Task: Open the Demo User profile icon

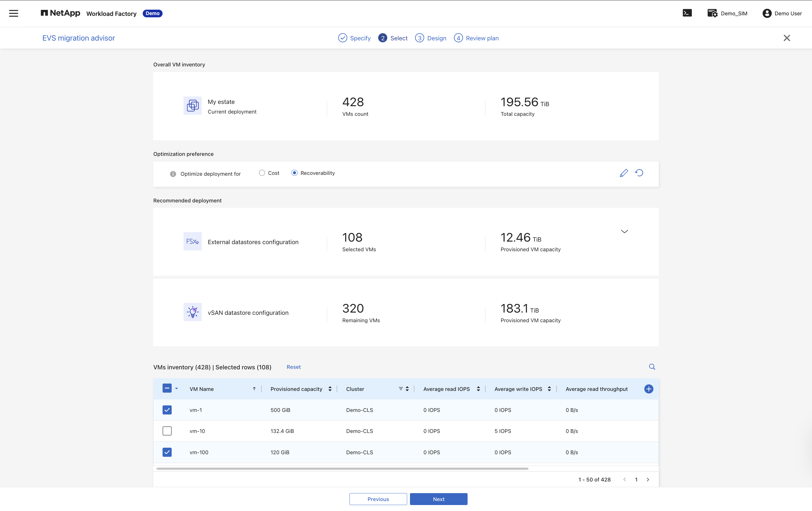Action: (767, 13)
